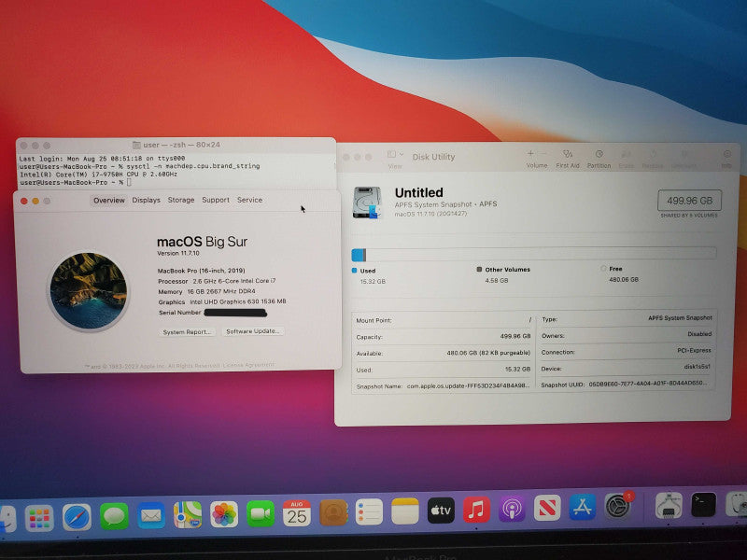Screen dimensions: 747x560
Task: Click the Available '480.06 GB (82 KB purgeable)' value
Action: pos(488,353)
